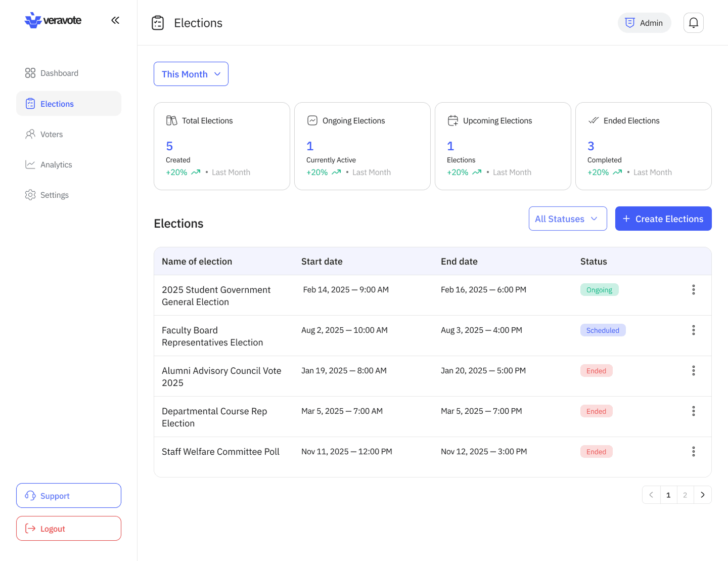The height and width of the screenshot is (561, 728).
Task: Click the Create Elections button
Action: pyautogui.click(x=663, y=219)
